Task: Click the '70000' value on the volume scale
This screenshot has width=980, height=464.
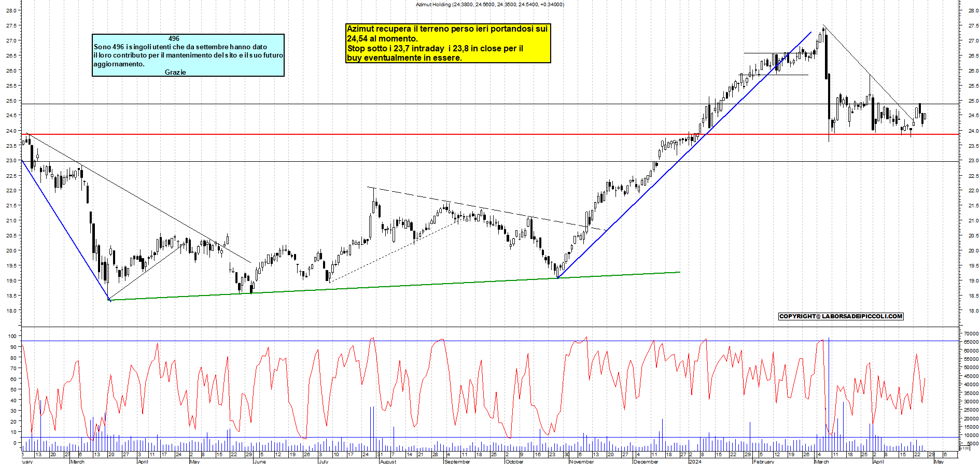Action: pyautogui.click(x=971, y=333)
